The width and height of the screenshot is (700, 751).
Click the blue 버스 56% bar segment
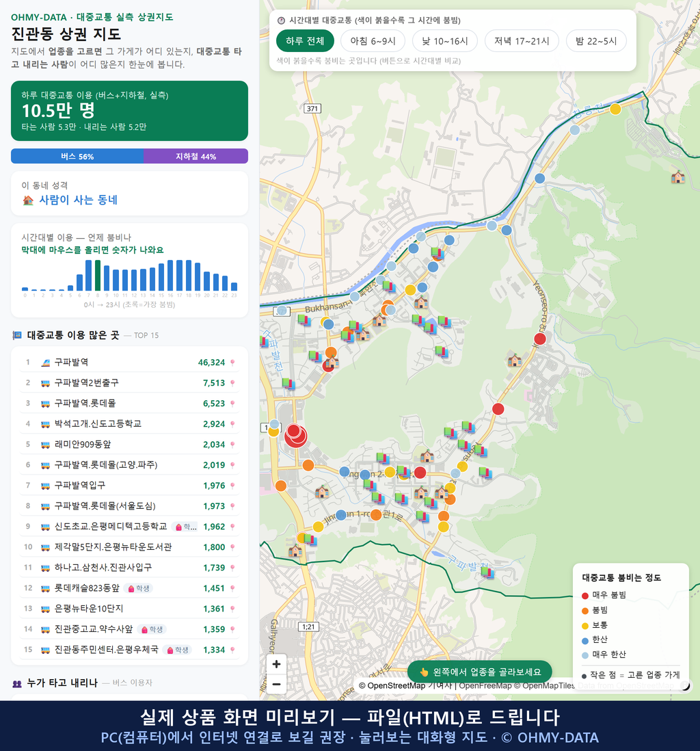77,156
